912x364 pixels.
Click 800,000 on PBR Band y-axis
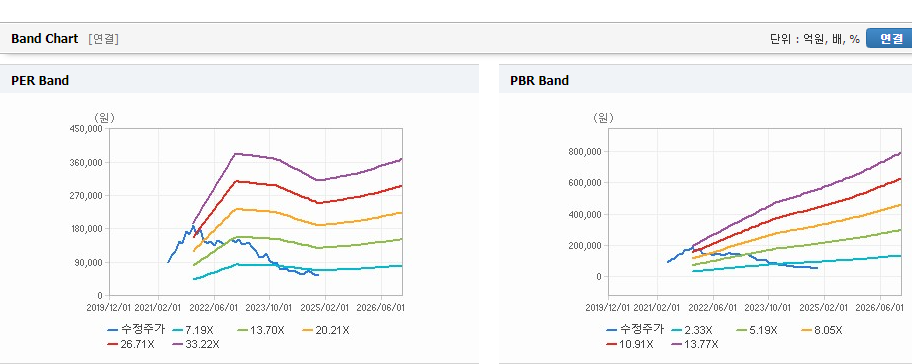(x=585, y=152)
